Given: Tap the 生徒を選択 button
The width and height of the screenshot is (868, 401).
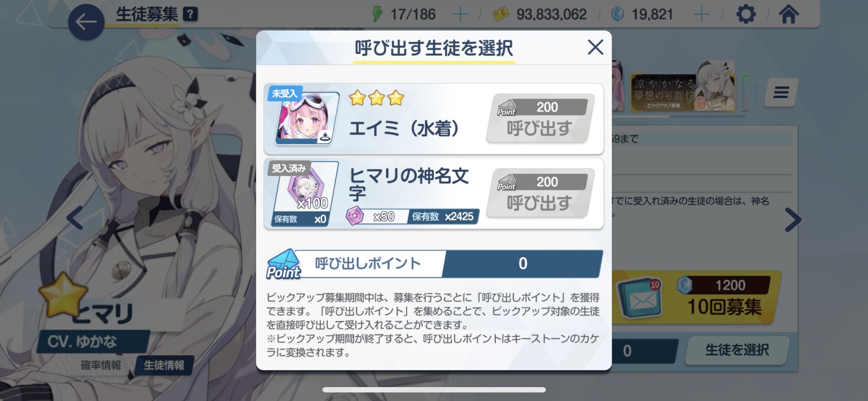Looking at the screenshot, I should pos(737,350).
